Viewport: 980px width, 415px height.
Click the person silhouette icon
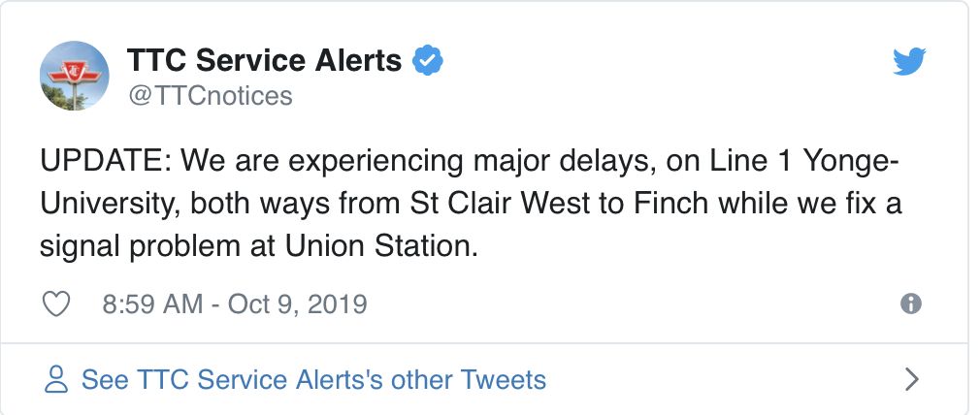point(57,379)
